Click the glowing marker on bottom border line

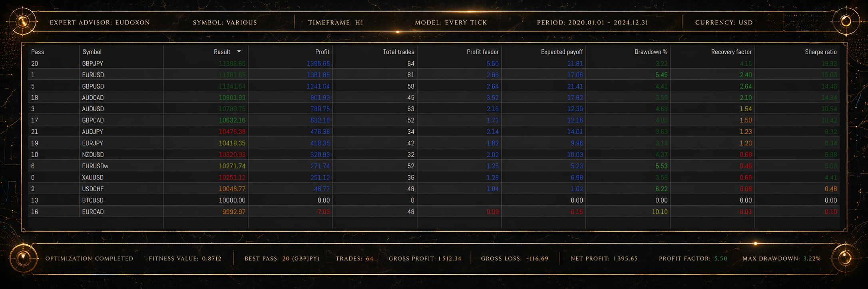tap(755, 243)
